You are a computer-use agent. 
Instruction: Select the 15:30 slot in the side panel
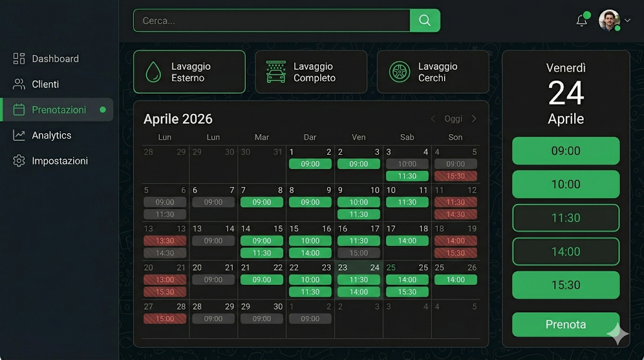click(565, 285)
